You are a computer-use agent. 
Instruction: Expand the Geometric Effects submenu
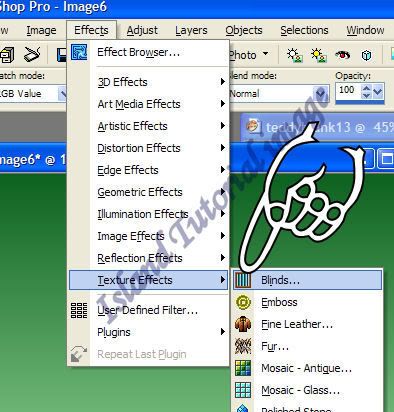(x=148, y=192)
